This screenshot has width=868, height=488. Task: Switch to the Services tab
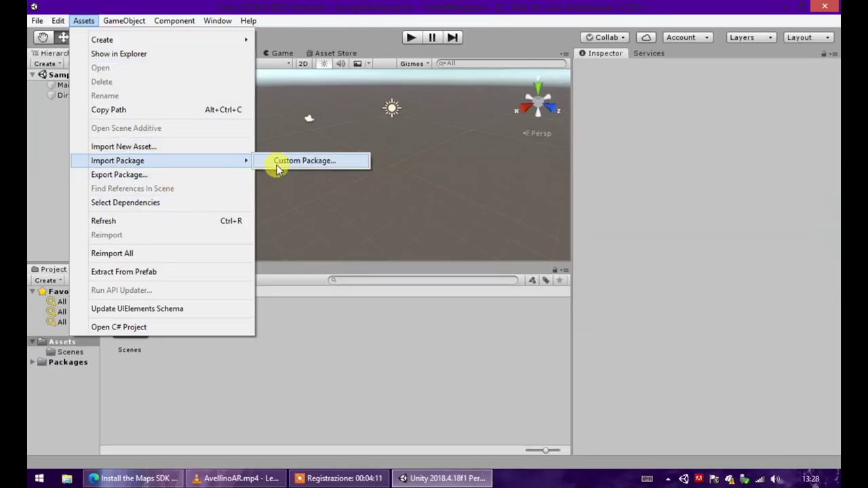tap(649, 53)
